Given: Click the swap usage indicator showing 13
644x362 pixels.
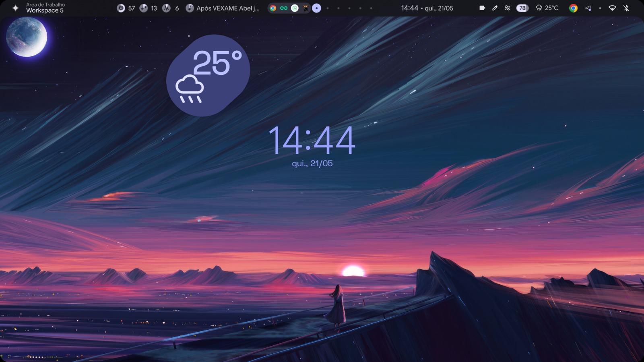Looking at the screenshot, I should pos(149,8).
